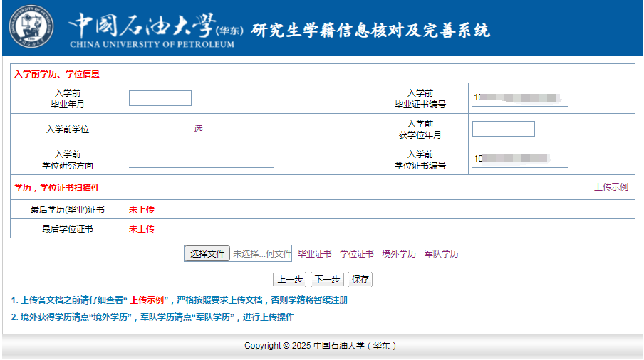Screen dimensions: 644x360
Task: Proceed with the 下一步 button
Action: (327, 280)
